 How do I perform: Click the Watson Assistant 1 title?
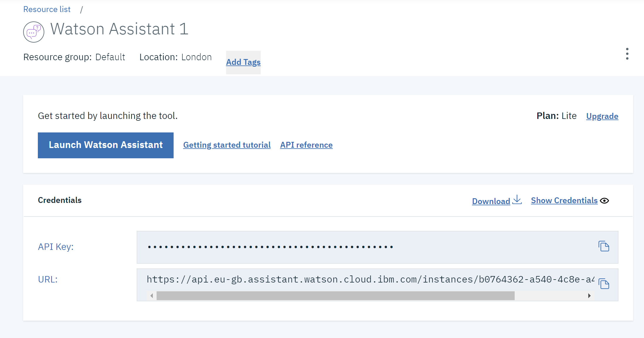point(119,29)
